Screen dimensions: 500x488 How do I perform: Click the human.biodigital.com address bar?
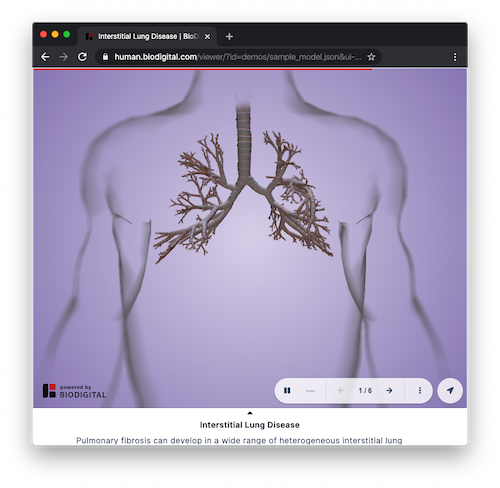pyautogui.click(x=238, y=57)
